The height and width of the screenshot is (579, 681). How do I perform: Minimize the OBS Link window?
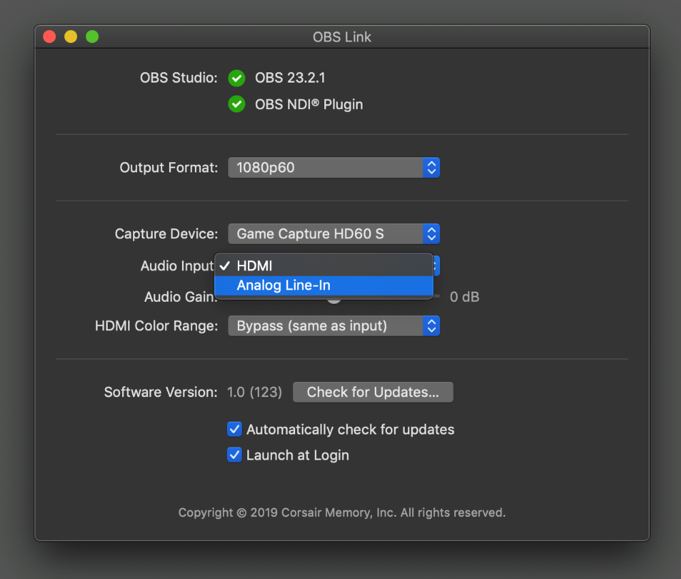point(70,37)
